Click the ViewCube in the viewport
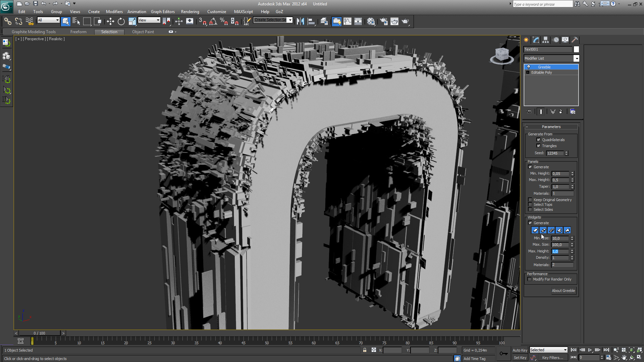Image resolution: width=644 pixels, height=362 pixels. pyautogui.click(x=502, y=55)
